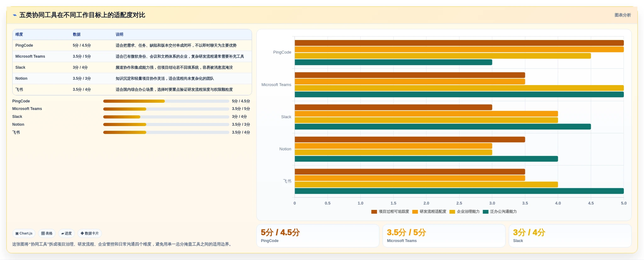The width and height of the screenshot is (644, 260).
Task: Click the 2.5 tick on the x-axis
Action: 459,203
